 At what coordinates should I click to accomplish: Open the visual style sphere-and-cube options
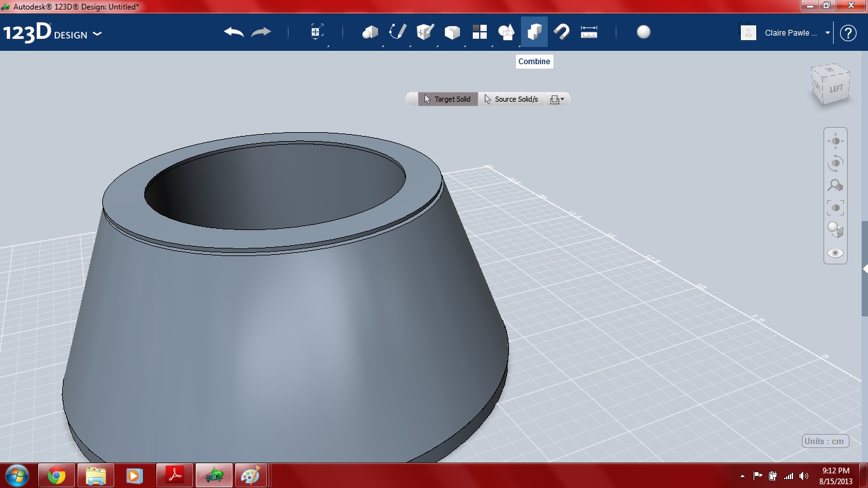point(836,230)
